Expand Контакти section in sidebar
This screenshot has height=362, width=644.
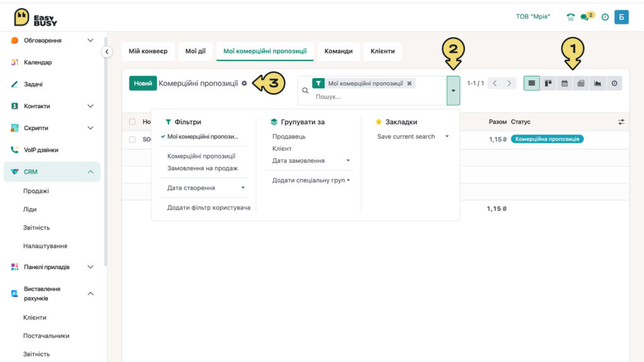(91, 106)
